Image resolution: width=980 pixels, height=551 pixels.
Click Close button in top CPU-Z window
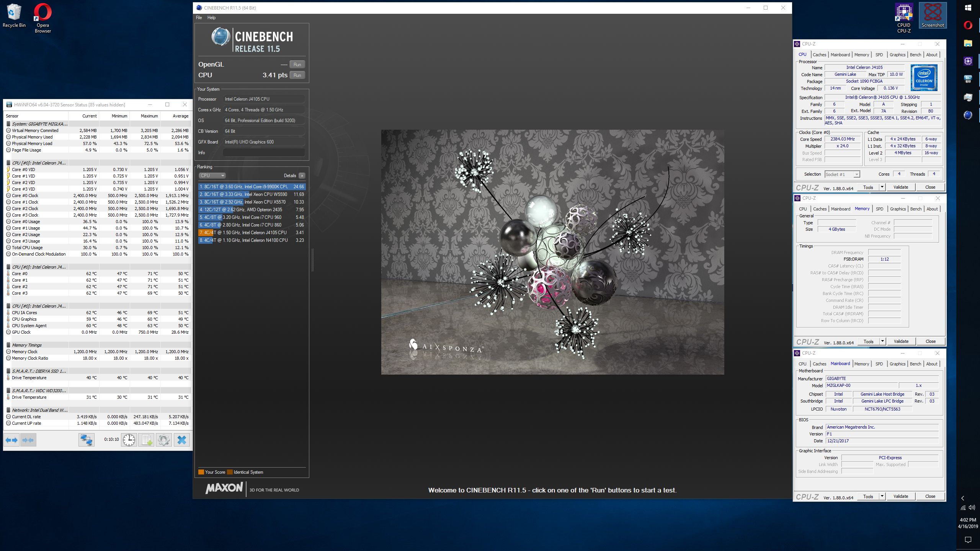(930, 187)
